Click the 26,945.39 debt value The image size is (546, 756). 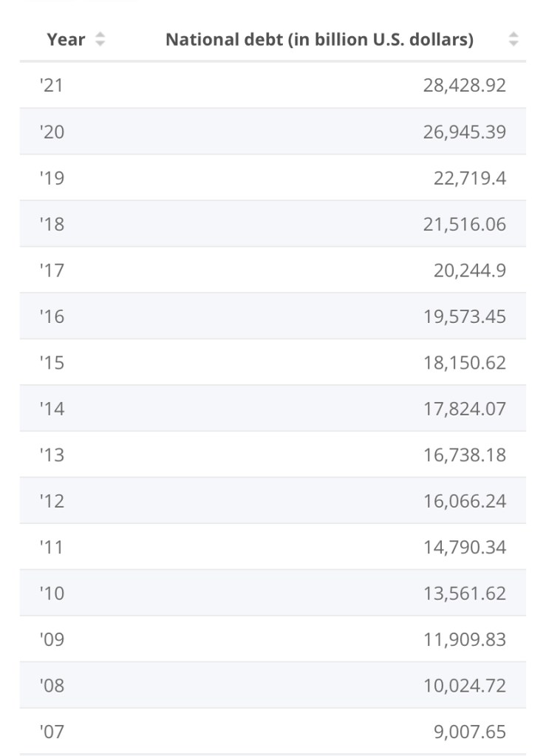pyautogui.click(x=464, y=132)
